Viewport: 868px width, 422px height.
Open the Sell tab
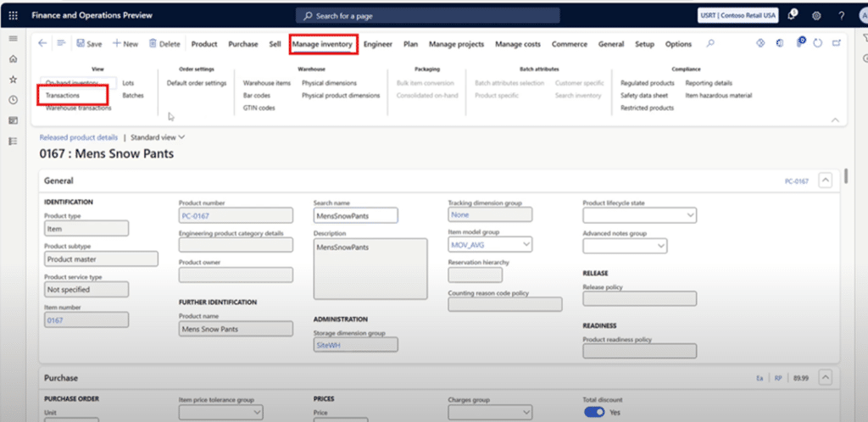[275, 44]
